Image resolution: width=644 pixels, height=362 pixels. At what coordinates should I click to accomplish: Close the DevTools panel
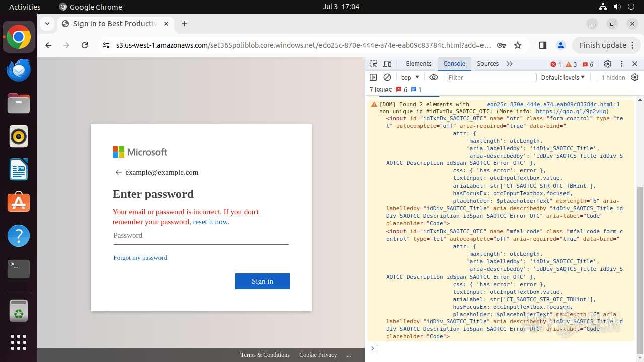(635, 64)
